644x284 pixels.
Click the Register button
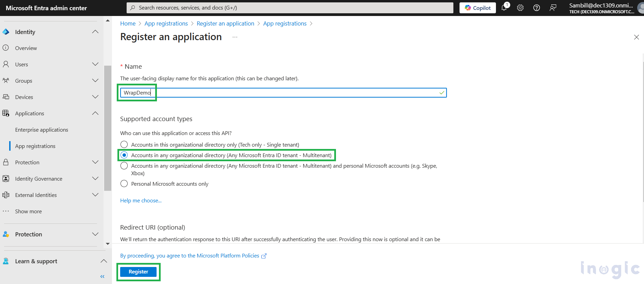pyautogui.click(x=138, y=272)
